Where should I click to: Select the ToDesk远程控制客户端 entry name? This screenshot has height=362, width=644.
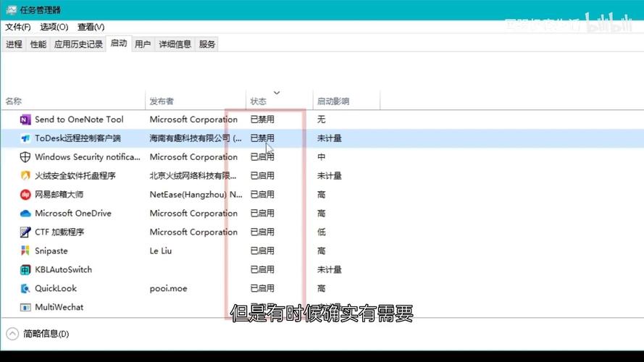click(78, 138)
